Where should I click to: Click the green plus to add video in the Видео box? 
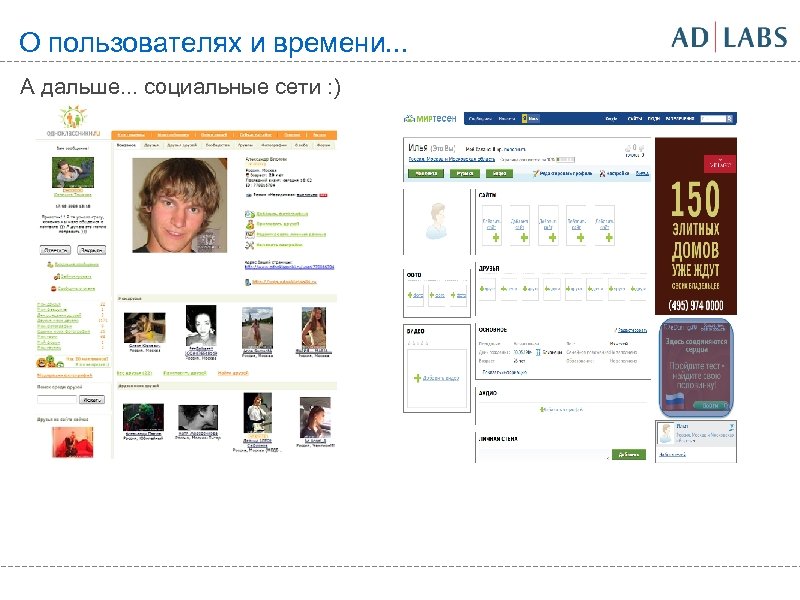(417, 378)
